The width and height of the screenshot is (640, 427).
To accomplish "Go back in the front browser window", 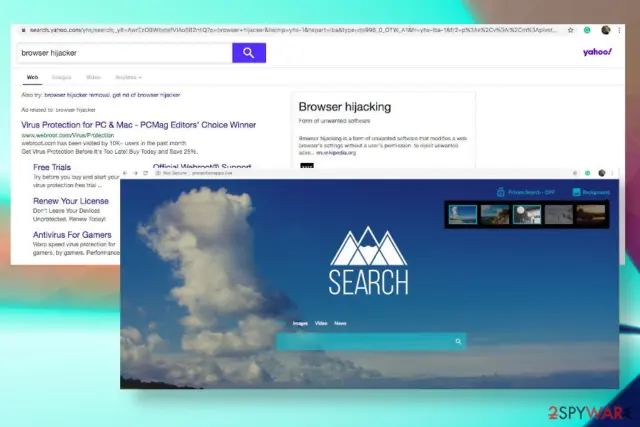I will (x=125, y=173).
